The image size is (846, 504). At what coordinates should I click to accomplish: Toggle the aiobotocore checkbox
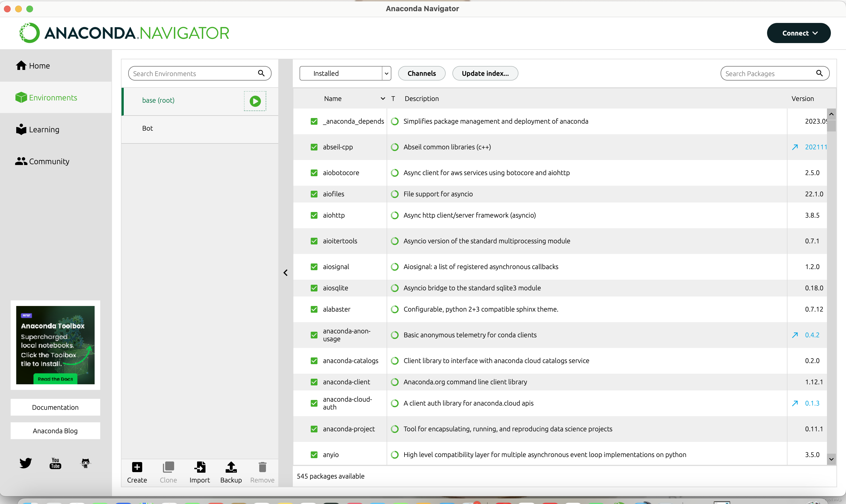[x=314, y=173]
